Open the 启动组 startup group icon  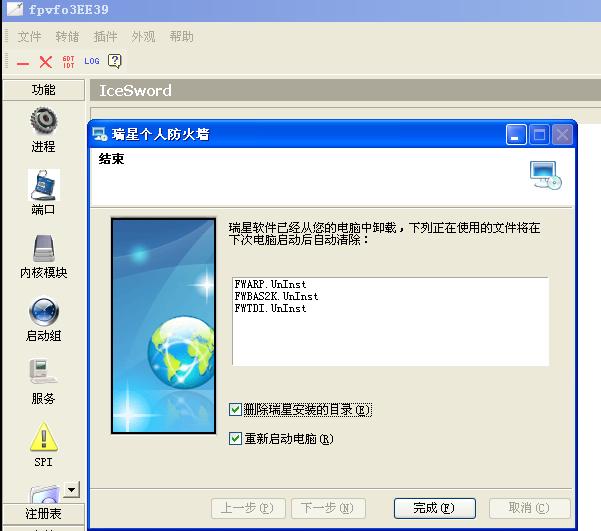pyautogui.click(x=44, y=311)
